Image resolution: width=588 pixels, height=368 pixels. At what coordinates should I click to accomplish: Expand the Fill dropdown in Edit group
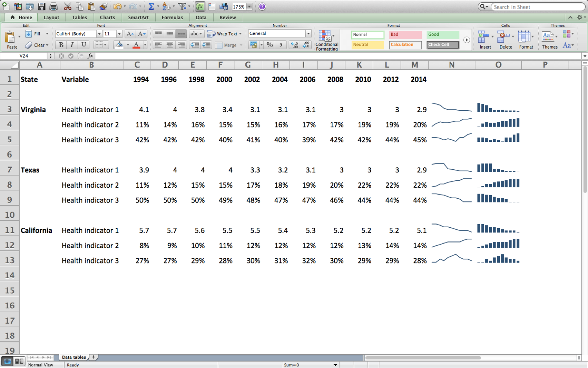coord(47,34)
